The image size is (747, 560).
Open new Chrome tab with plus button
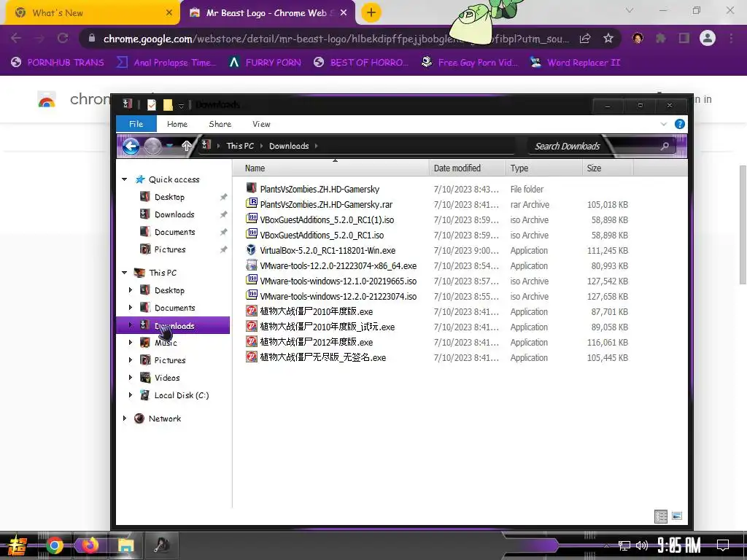pos(371,12)
